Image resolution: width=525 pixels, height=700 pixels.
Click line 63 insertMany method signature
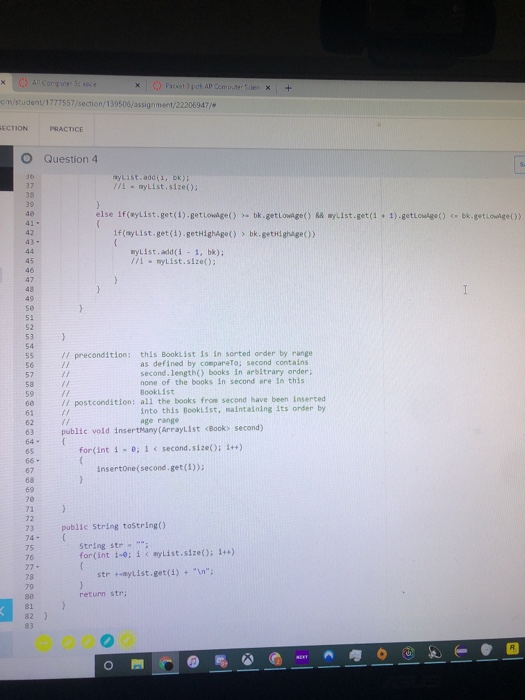click(x=162, y=429)
